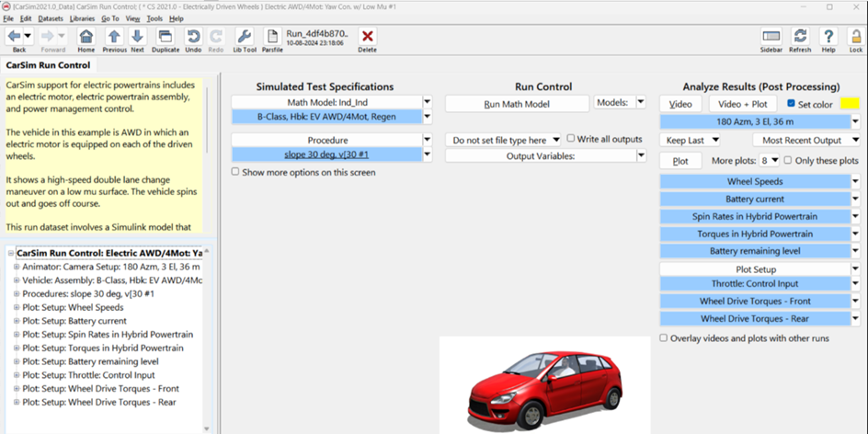Open the Math Model dropdown arrow
The width and height of the screenshot is (868, 434).
click(428, 102)
